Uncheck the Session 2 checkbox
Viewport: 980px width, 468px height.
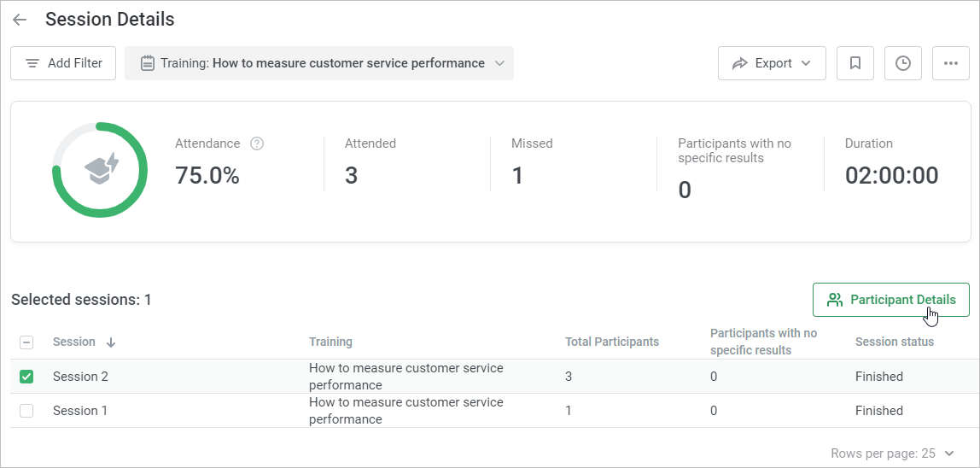coord(26,377)
